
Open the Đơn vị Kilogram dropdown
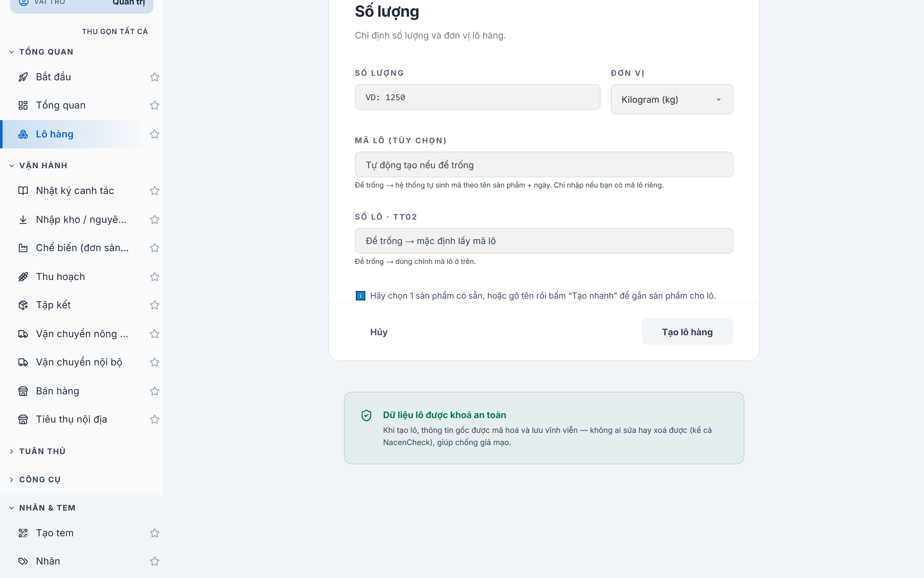[672, 100]
